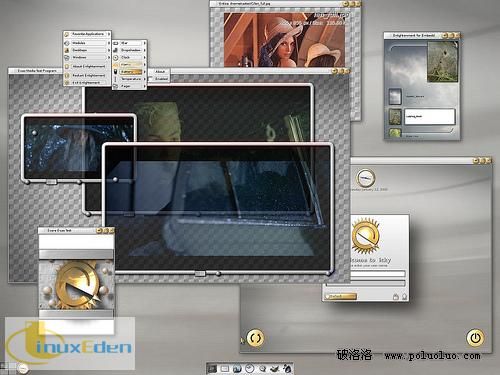The height and width of the screenshot is (375, 500).
Task: Toggle Enabled in the Battery submenu
Action: coord(161,79)
